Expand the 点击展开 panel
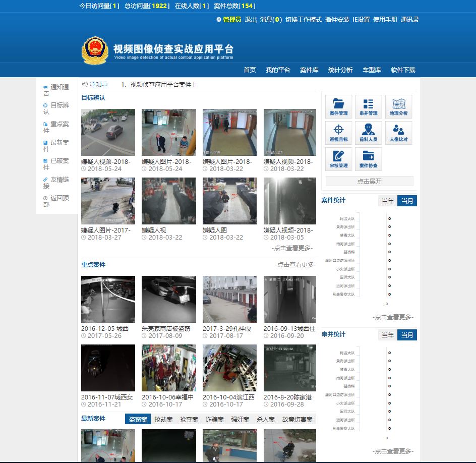 (x=369, y=181)
